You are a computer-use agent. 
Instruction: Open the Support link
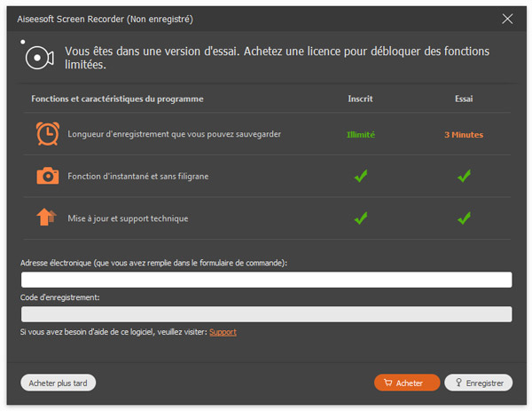[x=223, y=332]
